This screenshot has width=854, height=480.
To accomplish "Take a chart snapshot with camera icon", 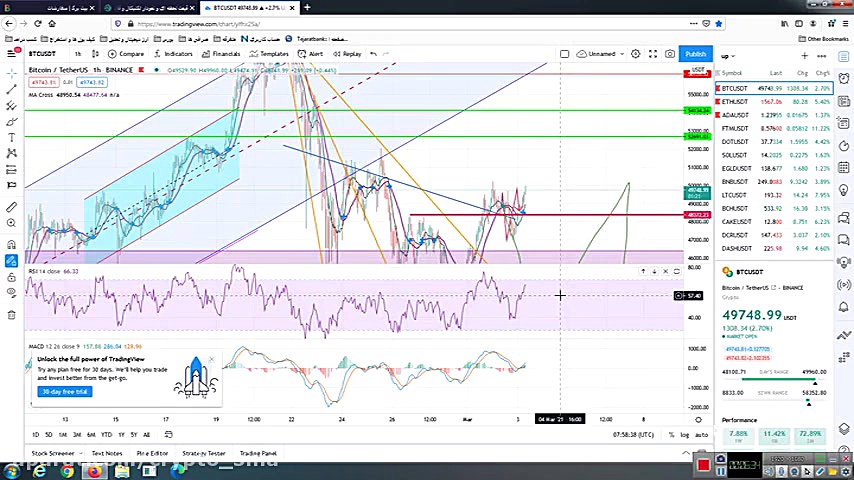I will pyautogui.click(x=670, y=54).
